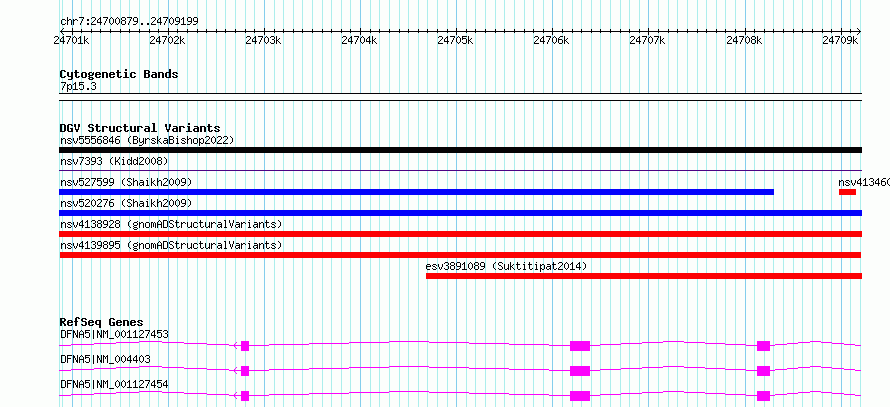
Task: Select the RefSeq Genes track title
Action: [x=102, y=322]
